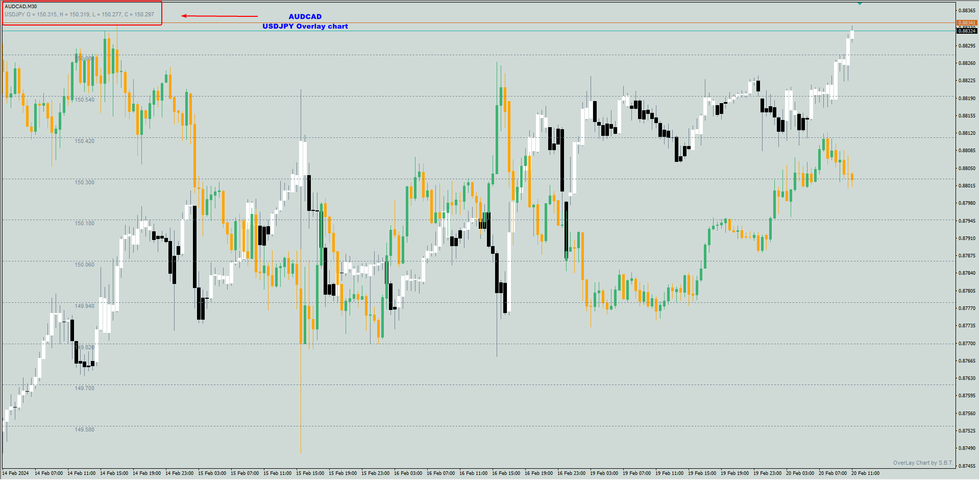Click the 15 Feb 15:00 time label
Viewport: 980px width, 480px height.
pyautogui.click(x=310, y=473)
